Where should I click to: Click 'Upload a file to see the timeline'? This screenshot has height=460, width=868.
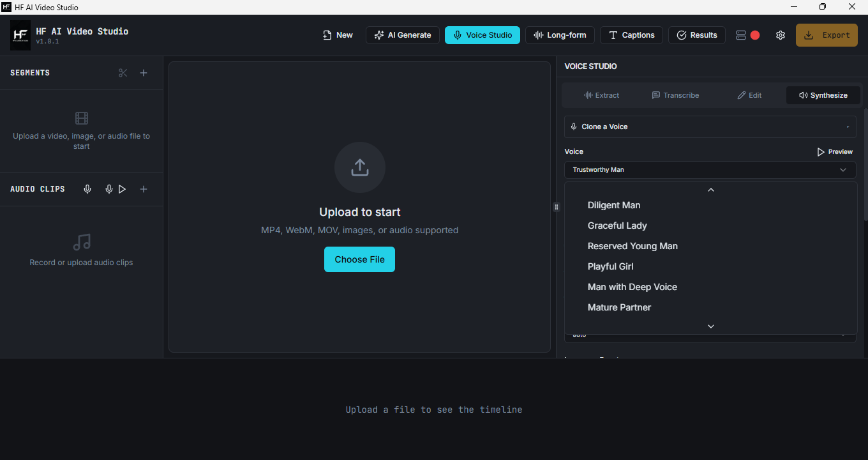coord(434,410)
